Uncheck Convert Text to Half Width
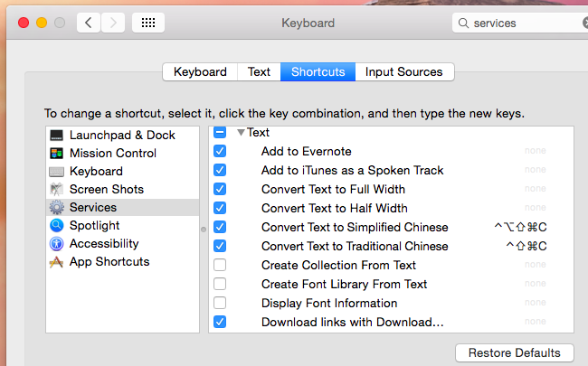 [x=220, y=208]
